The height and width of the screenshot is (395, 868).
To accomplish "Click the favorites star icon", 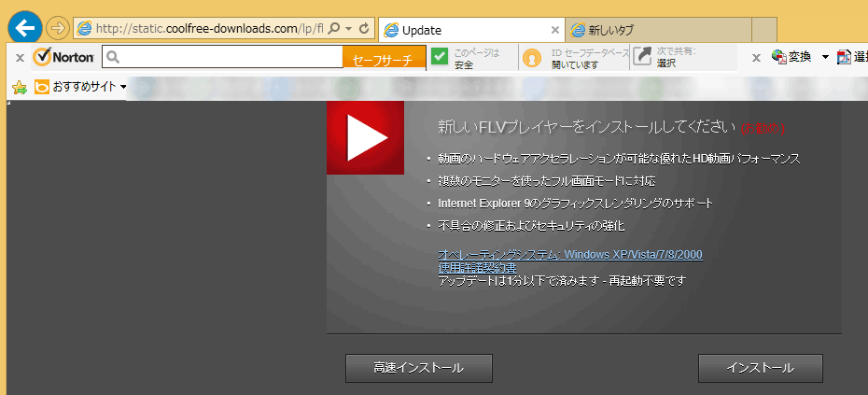I will (20, 87).
